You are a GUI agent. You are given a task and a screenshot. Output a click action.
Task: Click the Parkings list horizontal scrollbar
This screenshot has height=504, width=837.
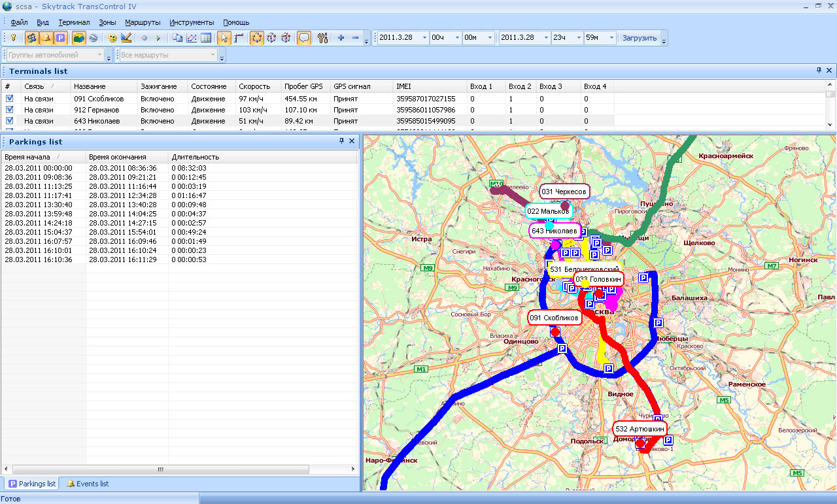pyautogui.click(x=160, y=469)
